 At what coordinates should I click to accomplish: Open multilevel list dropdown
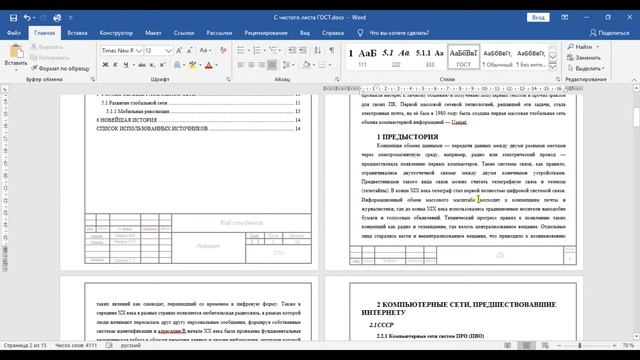pyautogui.click(x=280, y=50)
